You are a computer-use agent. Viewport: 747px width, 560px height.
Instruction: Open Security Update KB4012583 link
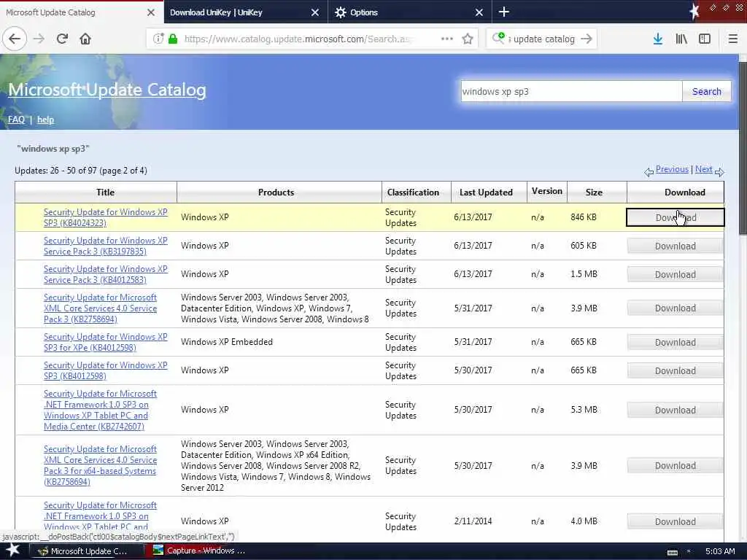point(105,275)
